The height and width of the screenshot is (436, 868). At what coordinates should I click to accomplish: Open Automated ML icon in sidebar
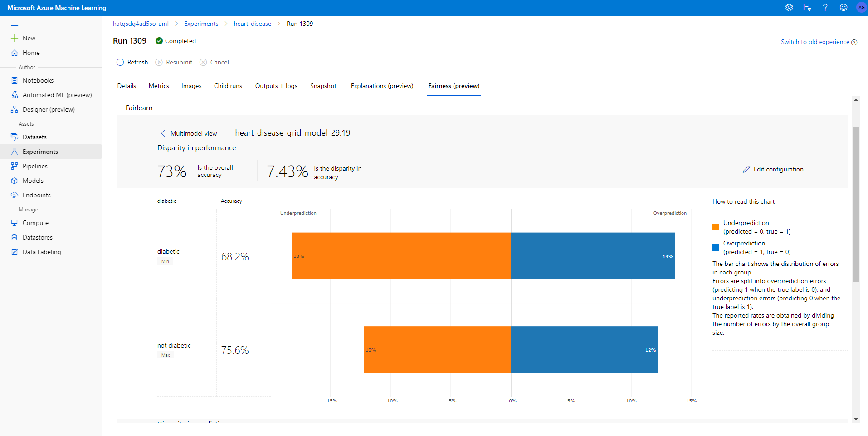click(x=15, y=95)
